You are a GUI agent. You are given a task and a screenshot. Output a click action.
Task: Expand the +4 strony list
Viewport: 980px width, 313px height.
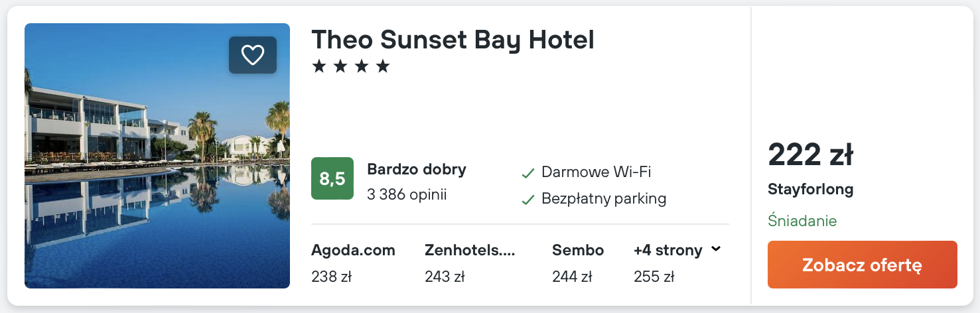coord(667,250)
